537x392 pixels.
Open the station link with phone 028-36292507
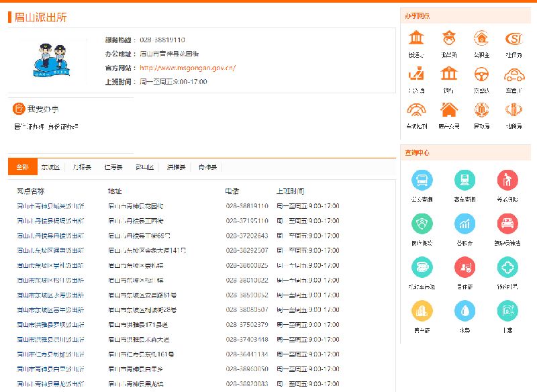pyautogui.click(x=50, y=250)
